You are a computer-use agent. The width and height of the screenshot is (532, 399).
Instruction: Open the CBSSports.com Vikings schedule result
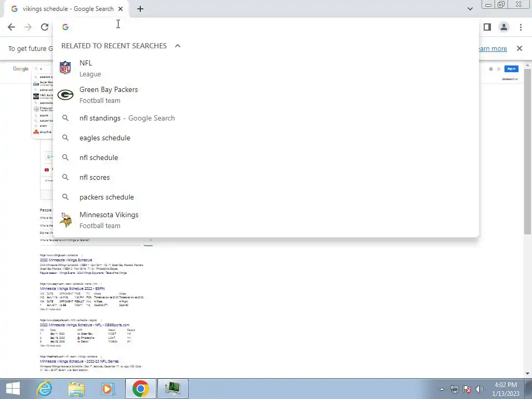coord(85,325)
